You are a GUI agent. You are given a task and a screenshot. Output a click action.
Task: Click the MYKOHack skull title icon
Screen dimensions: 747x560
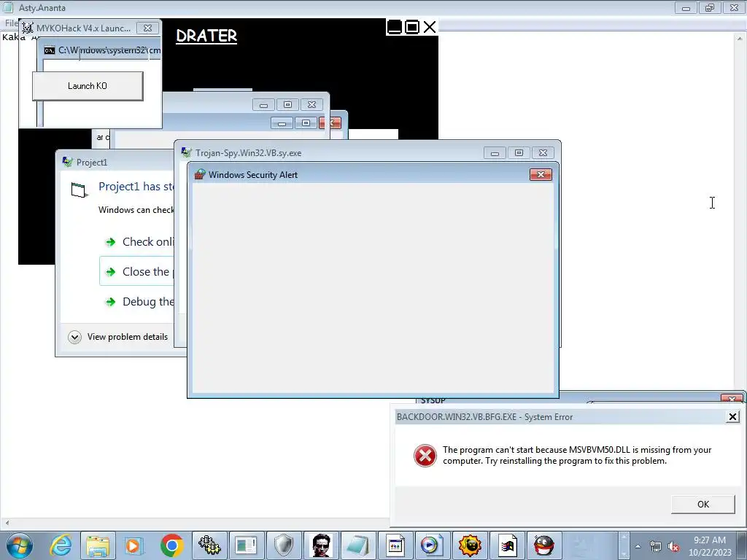click(x=27, y=28)
